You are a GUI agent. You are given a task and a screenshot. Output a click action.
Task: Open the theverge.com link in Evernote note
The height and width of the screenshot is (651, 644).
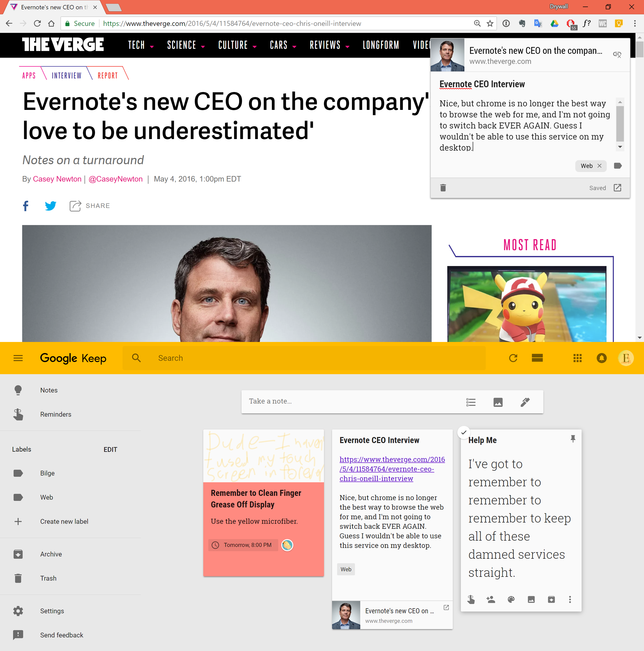tap(392, 469)
